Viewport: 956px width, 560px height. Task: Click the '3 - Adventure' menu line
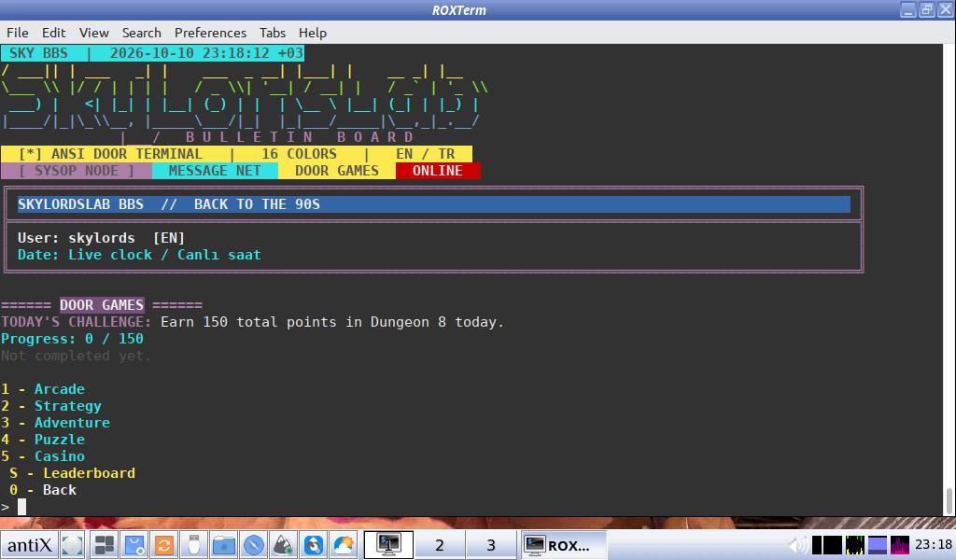click(55, 422)
